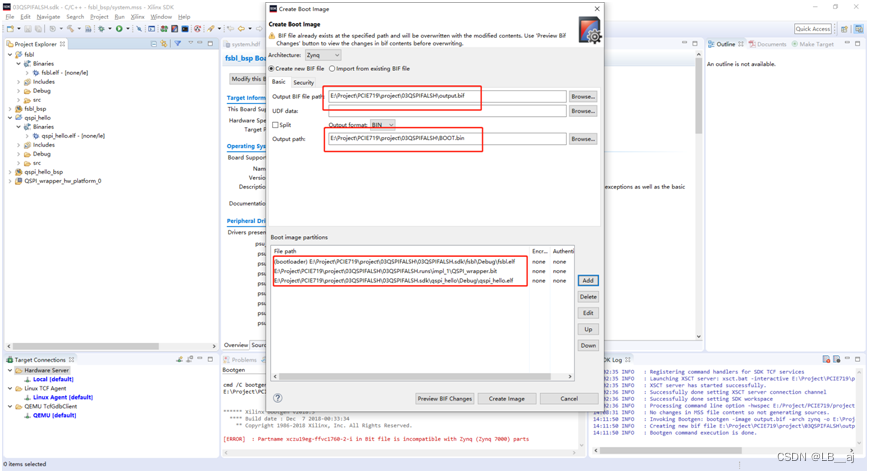
Task: Open the Architecture Zynq dropdown
Action: tap(323, 55)
